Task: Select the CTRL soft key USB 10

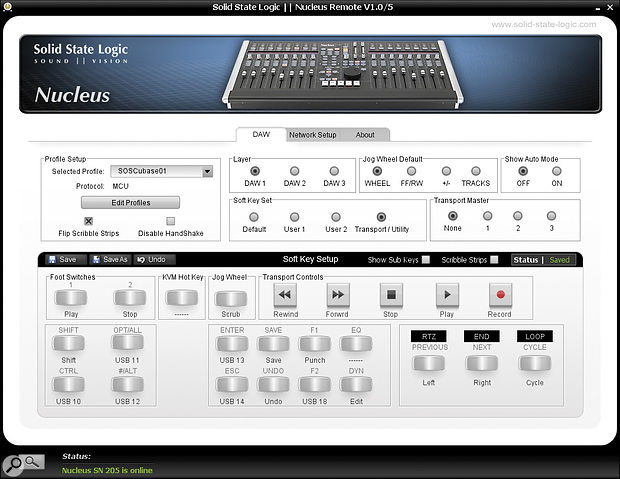Action: click(x=68, y=384)
